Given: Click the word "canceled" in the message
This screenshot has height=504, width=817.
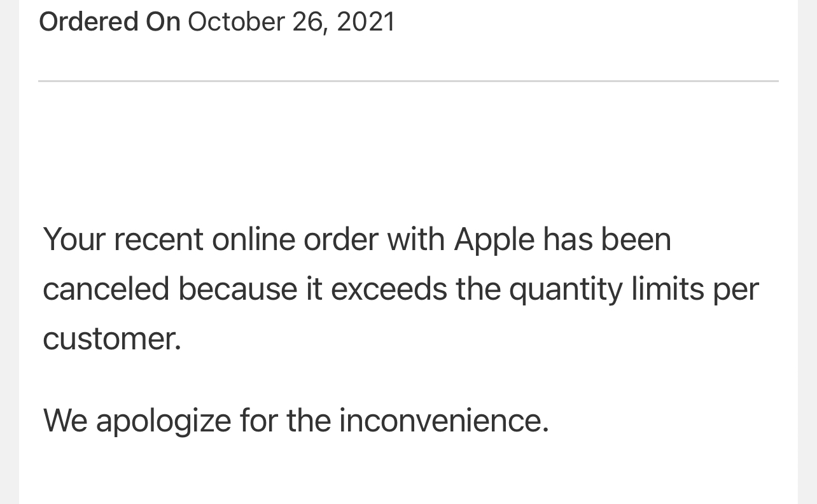Looking at the screenshot, I should (x=106, y=289).
